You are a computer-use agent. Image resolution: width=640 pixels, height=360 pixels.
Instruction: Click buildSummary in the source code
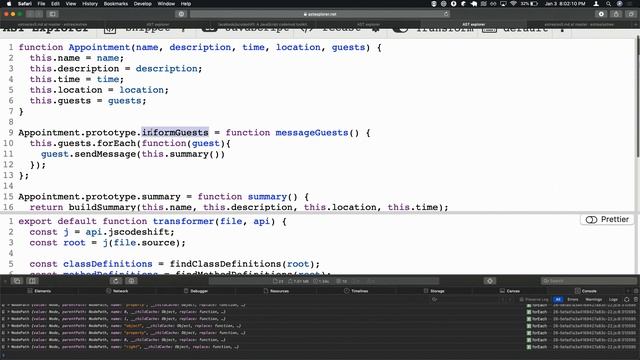click(x=102, y=207)
